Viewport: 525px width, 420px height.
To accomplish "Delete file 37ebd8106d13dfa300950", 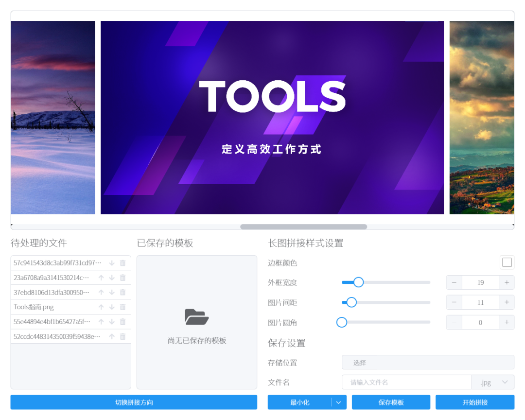I will [x=123, y=293].
